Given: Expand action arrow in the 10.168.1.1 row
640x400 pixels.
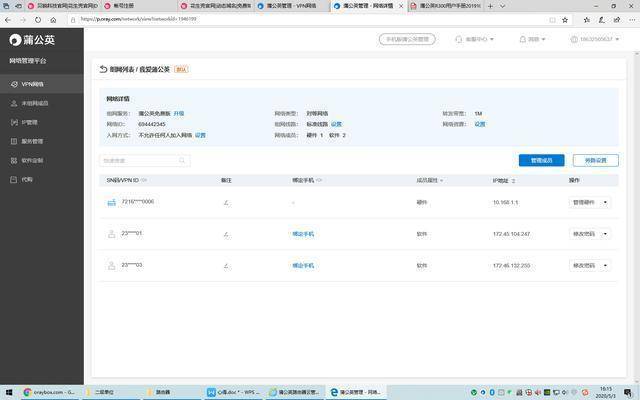Looking at the screenshot, I should 605,202.
